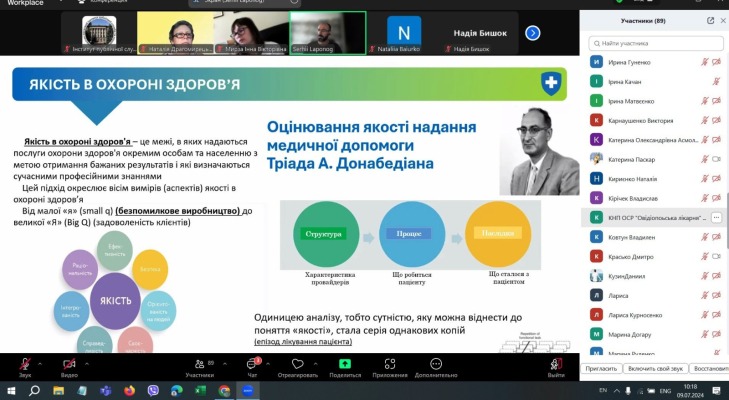
Task: Select participant Марина Догару
Action: [653, 334]
